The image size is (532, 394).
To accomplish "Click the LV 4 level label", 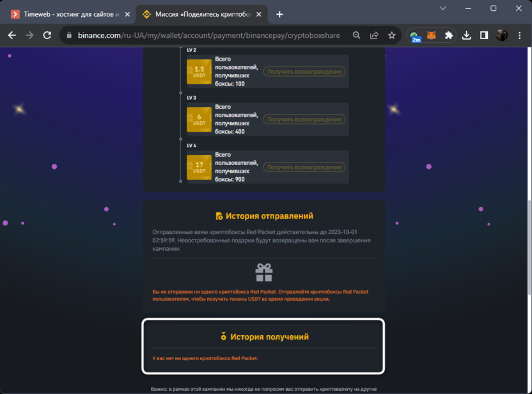I will [191, 146].
